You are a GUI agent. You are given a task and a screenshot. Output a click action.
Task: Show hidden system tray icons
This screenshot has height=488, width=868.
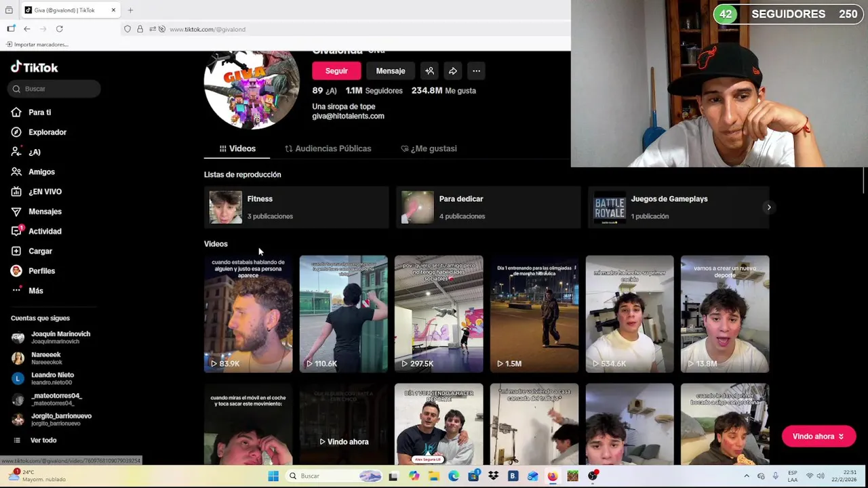(x=747, y=476)
